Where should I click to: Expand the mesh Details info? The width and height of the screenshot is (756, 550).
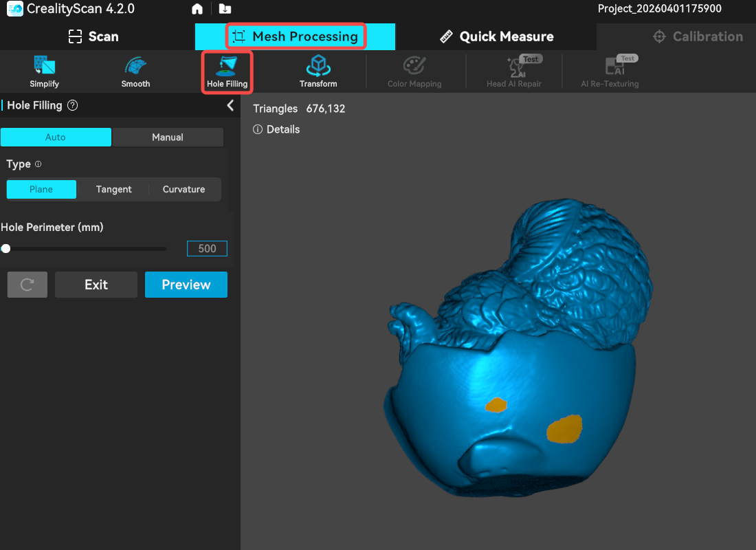tap(276, 129)
